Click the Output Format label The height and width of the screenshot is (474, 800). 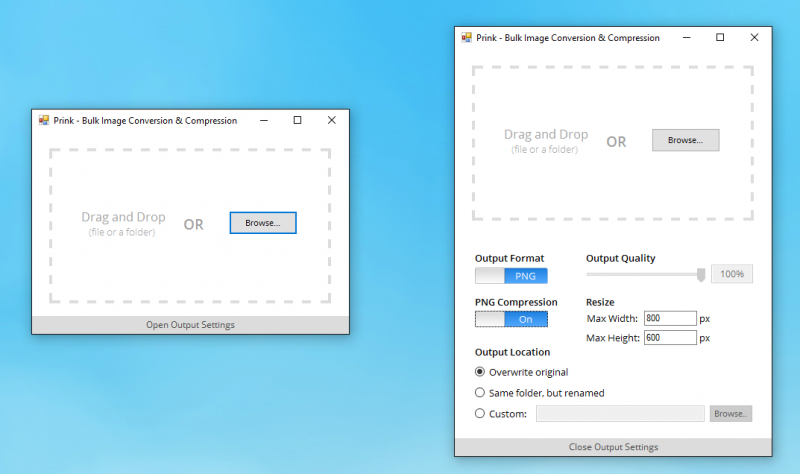coord(509,258)
